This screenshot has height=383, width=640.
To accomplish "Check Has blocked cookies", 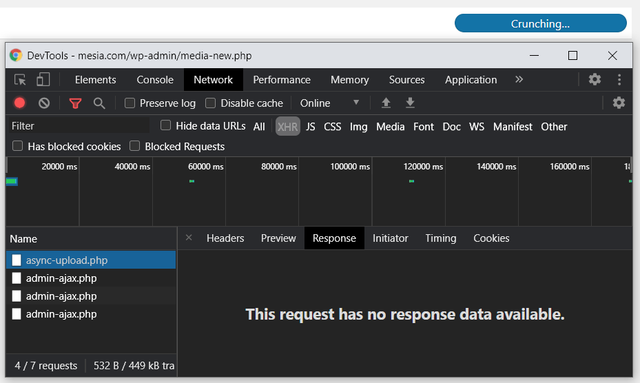I will 18,146.
